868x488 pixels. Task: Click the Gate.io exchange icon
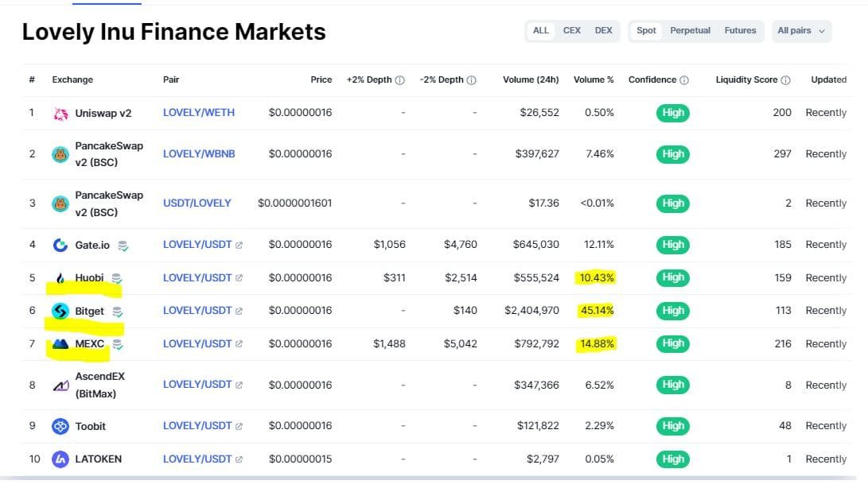pos(60,244)
